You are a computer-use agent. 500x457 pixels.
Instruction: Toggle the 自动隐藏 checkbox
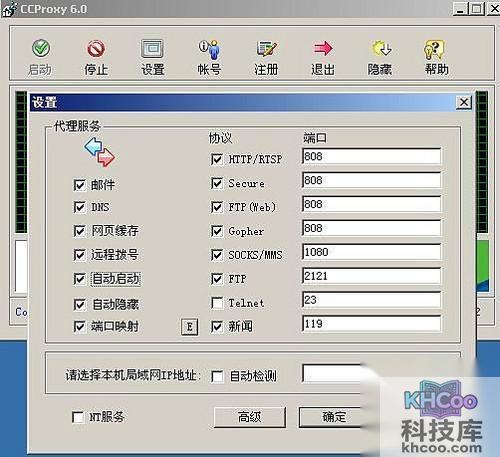click(x=79, y=304)
